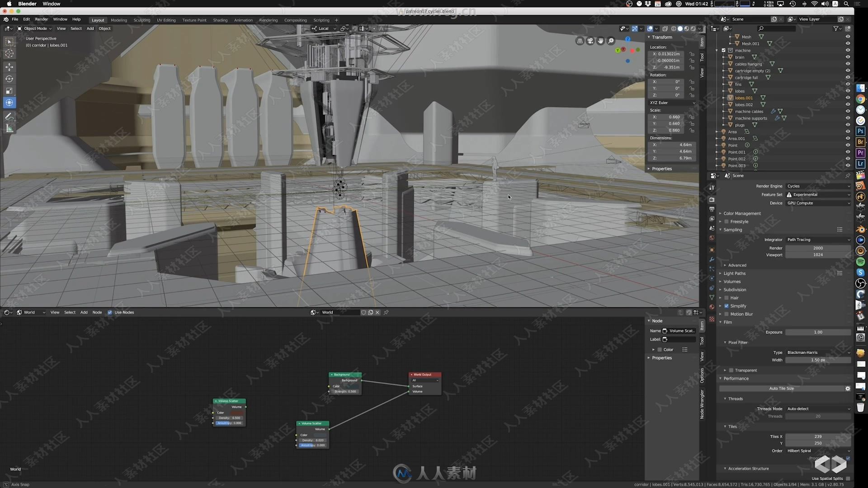Open Object Data properties triangle tab

(712, 297)
